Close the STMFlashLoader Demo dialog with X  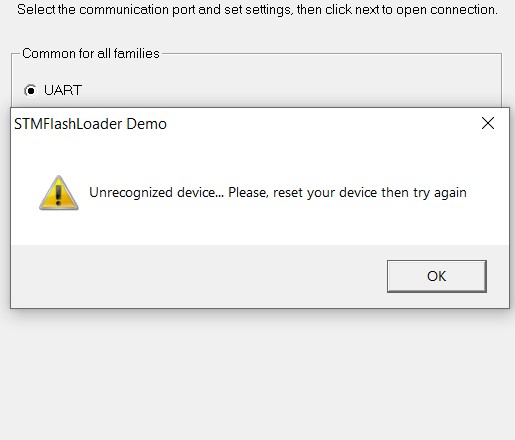[488, 123]
